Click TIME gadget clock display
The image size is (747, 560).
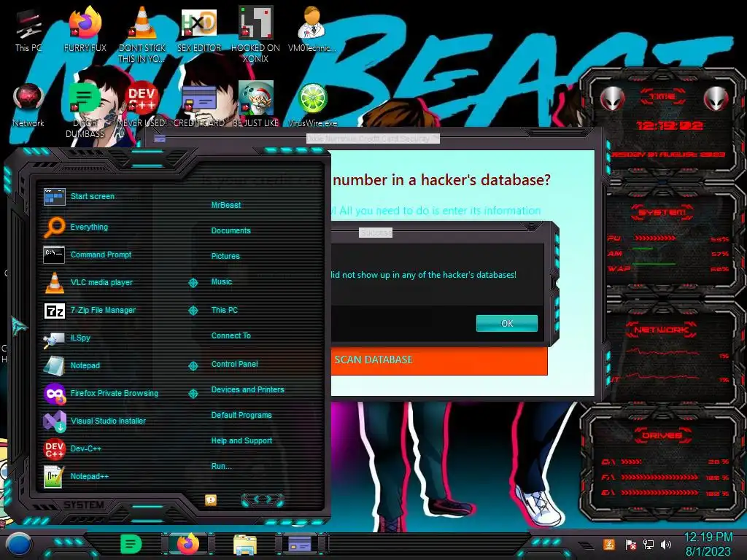coord(670,125)
